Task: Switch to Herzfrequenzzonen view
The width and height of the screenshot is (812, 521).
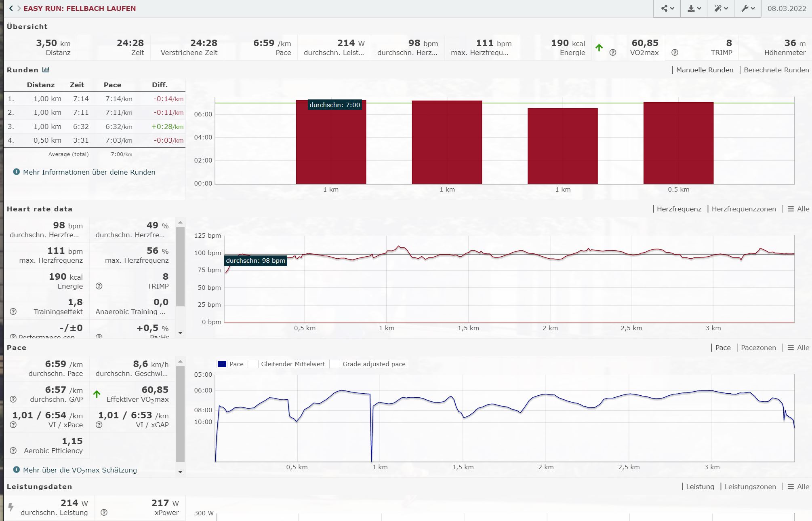Action: (x=743, y=209)
